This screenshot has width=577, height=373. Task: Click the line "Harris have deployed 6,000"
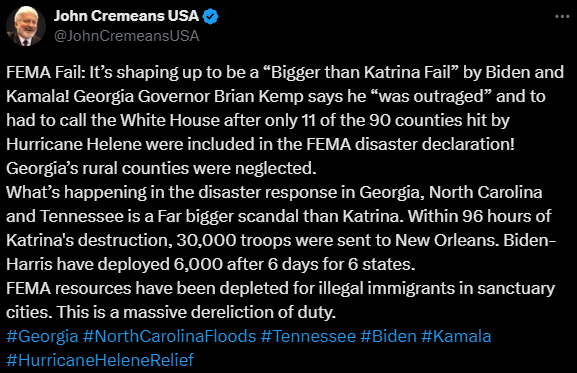point(210,264)
